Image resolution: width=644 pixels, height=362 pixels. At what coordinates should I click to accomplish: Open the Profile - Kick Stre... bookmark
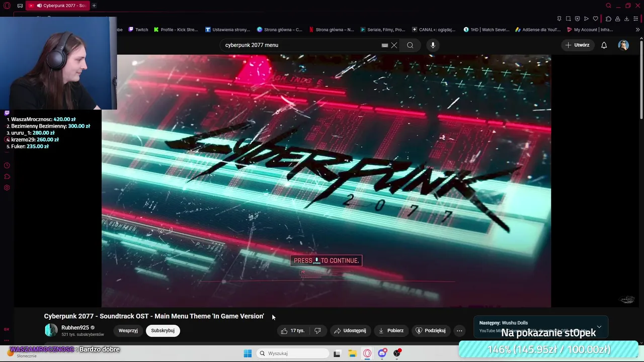click(176, 30)
